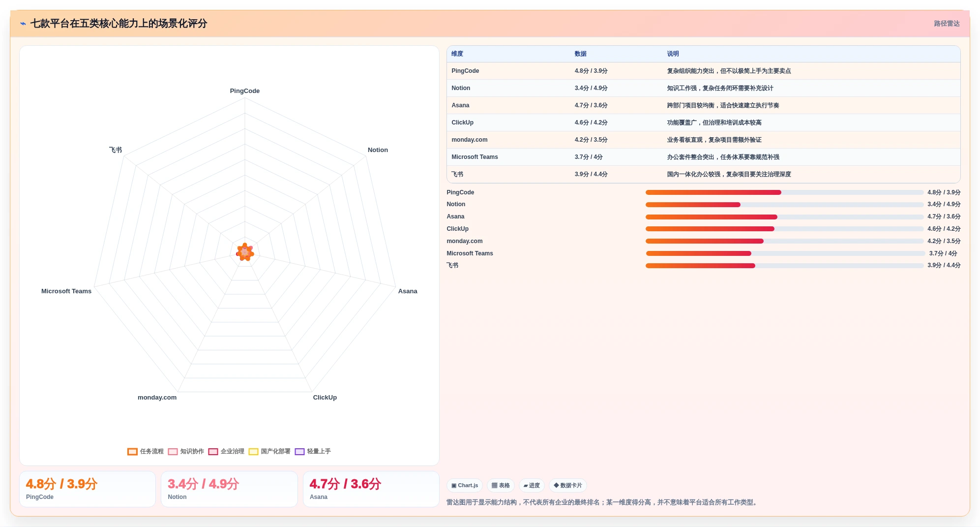Viewport: 980px width, 527px height.
Task: Click the radar data cluster at chart center
Action: pyautogui.click(x=245, y=252)
